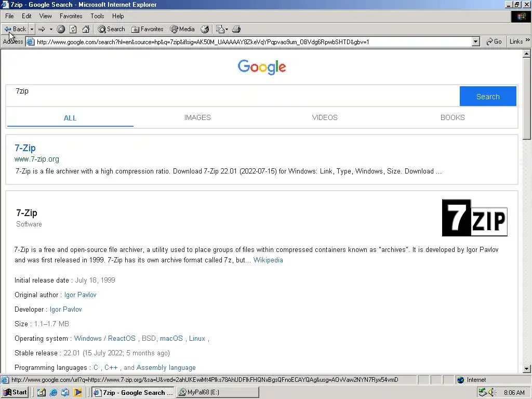Open the macOS link
This screenshot has height=399, width=532.
[171, 339]
